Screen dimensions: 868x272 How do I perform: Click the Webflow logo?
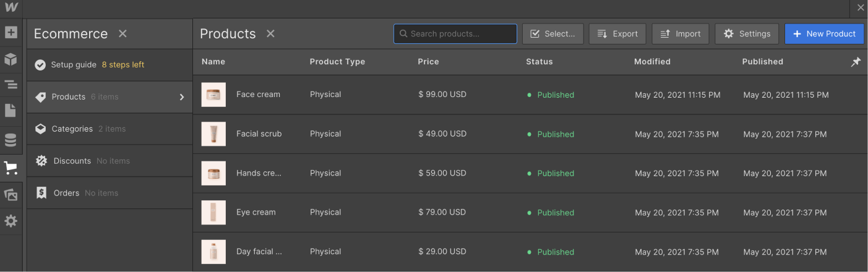[x=11, y=8]
